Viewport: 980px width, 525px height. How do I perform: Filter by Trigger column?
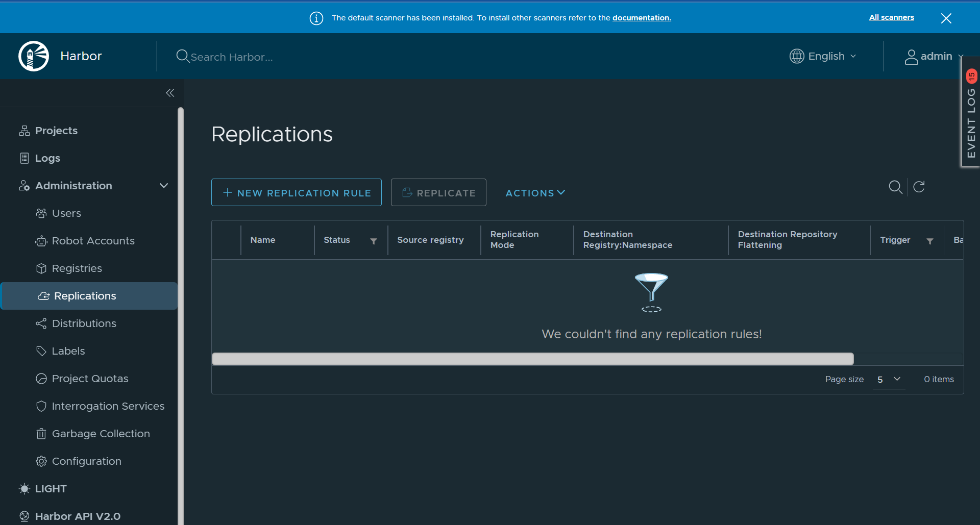(x=930, y=241)
